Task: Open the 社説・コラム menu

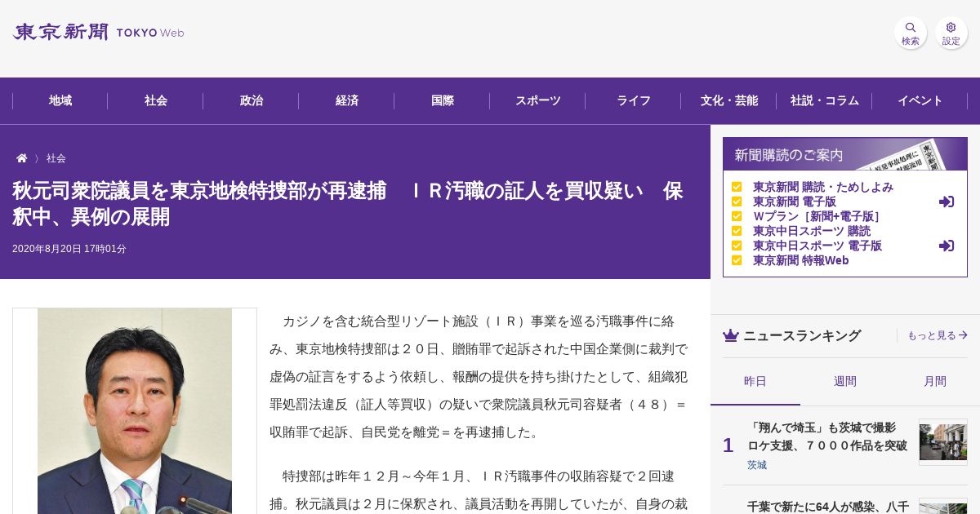Action: [x=825, y=101]
